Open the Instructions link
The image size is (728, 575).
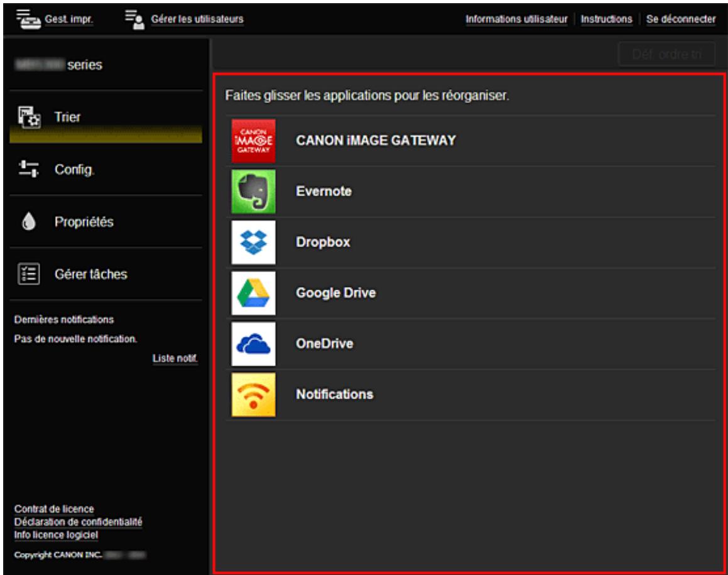point(606,19)
